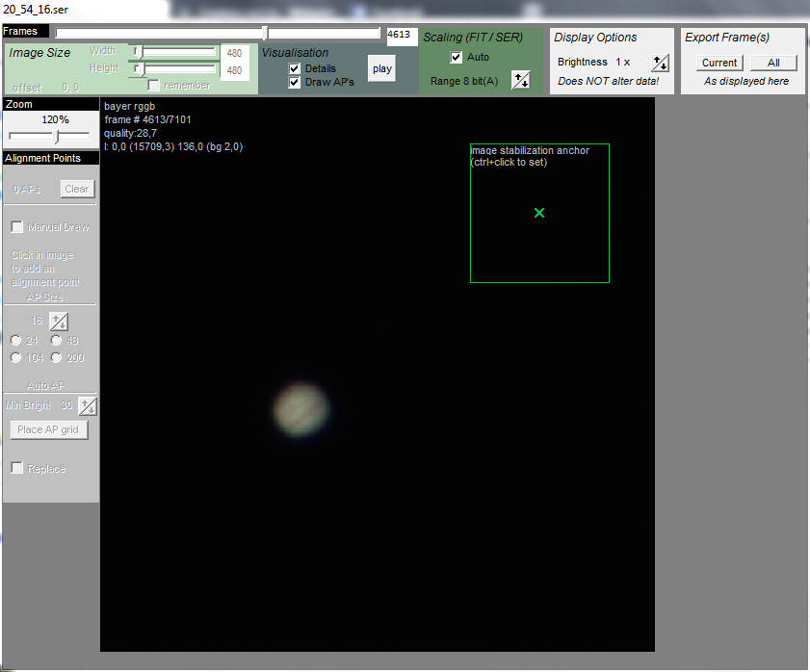Click the Range 8 bit scaling stepper icon
Image resolution: width=810 pixels, height=672 pixels.
tap(520, 80)
